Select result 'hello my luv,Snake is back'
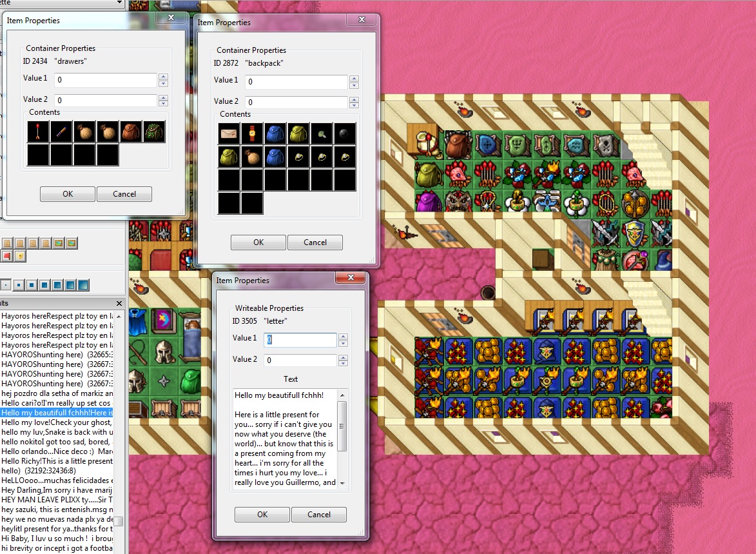756x554 pixels. pos(57,432)
